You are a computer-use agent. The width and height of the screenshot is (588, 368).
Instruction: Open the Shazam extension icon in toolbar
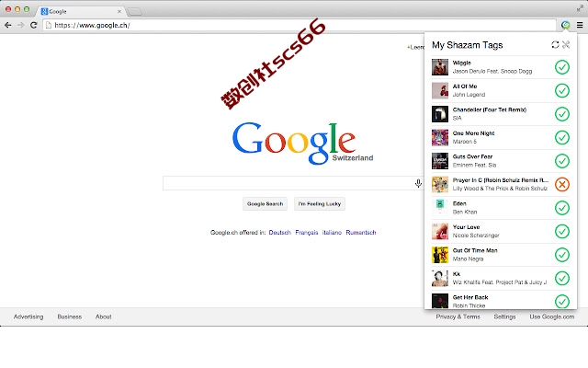(566, 25)
